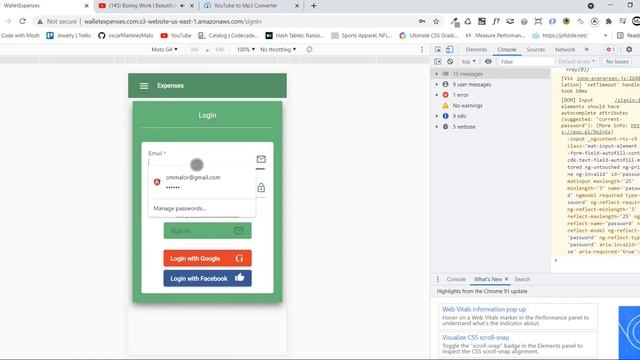Open DevTools drawer three-dot menu
640x360 pixels.
(438, 279)
